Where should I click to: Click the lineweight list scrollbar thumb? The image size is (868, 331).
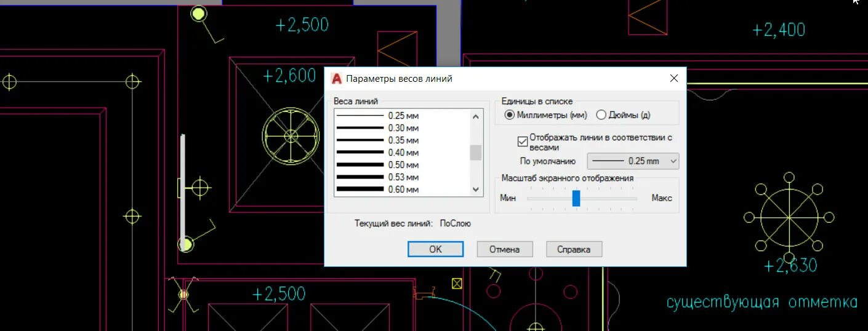click(x=475, y=153)
